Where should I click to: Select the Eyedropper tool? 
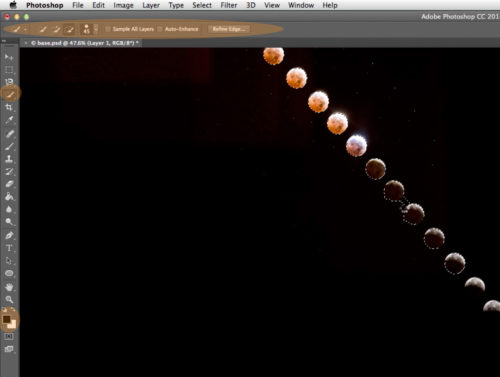(9, 120)
